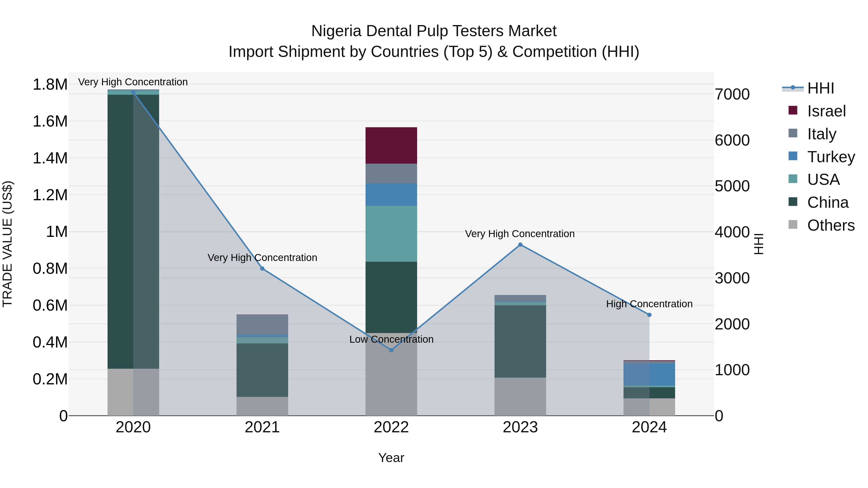
Task: Click the 2023 HHI data point marker
Action: [520, 245]
